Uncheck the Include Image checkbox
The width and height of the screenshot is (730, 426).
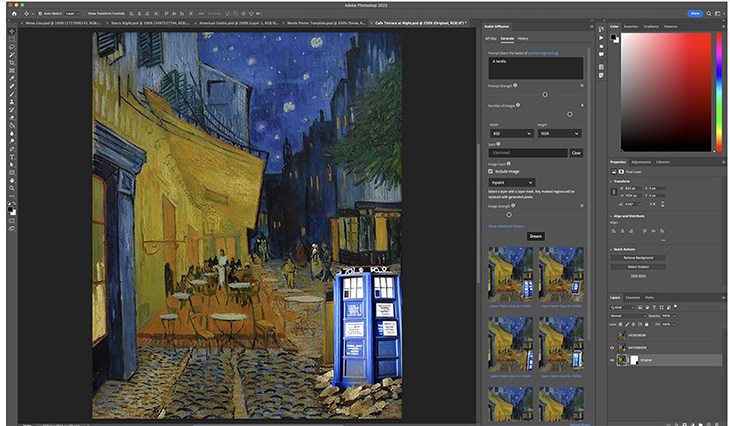(491, 171)
